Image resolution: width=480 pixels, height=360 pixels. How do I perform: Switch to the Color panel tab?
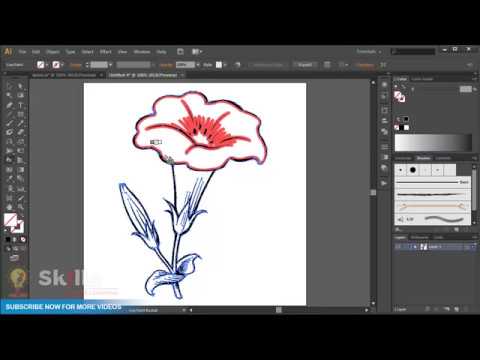400,79
